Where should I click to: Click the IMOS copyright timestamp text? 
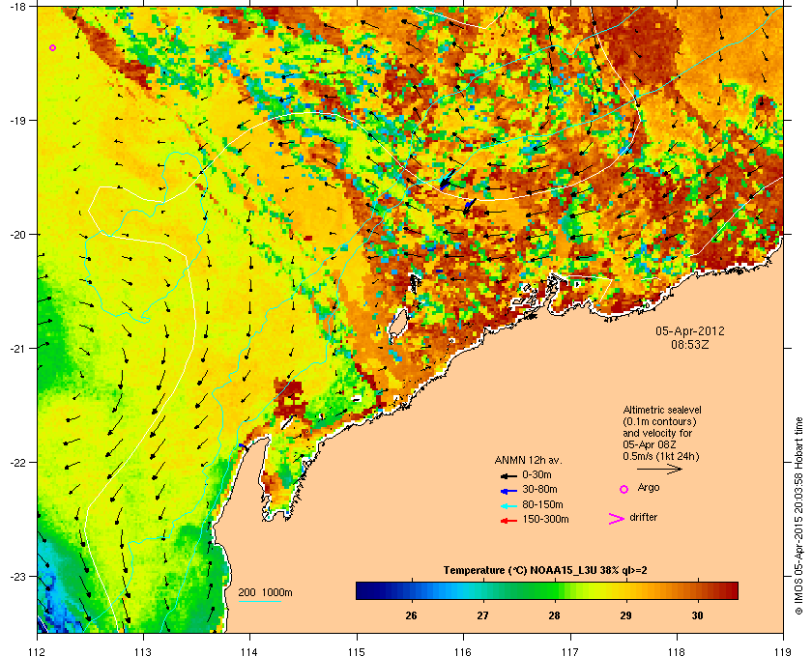pyautogui.click(x=799, y=515)
